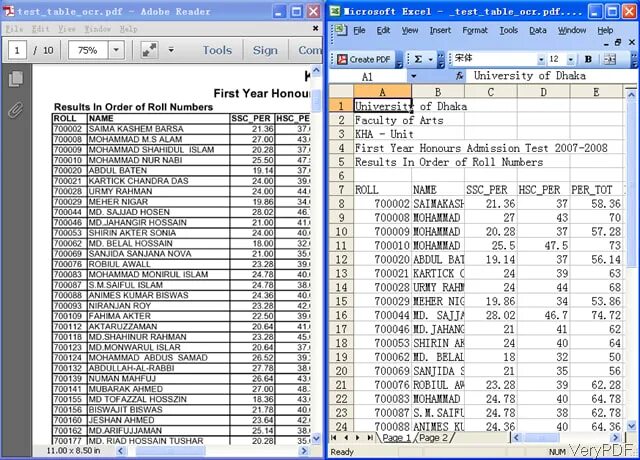Open dropdown arrow next to the fit-page icon
Image resolution: width=640 pixels, height=460 pixels.
pos(171,50)
